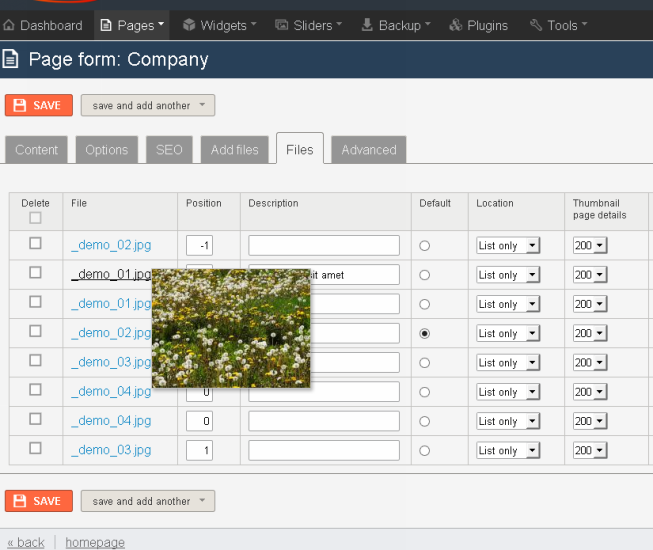Check delete box in row with selected default radio

tap(35, 331)
